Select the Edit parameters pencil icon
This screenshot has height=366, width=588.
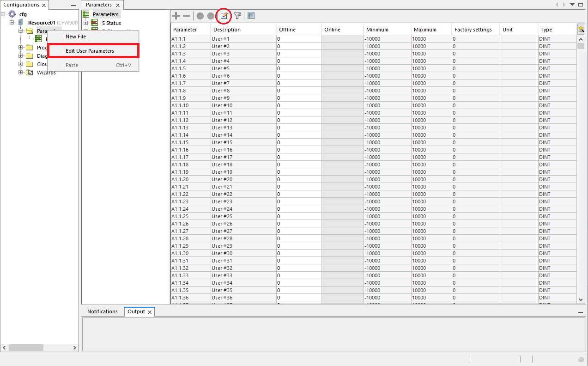coord(224,16)
